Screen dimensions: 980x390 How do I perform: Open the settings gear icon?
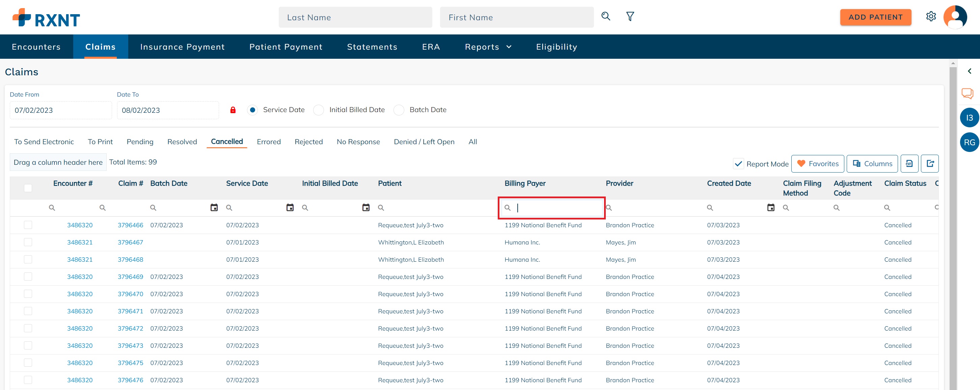pyautogui.click(x=931, y=16)
